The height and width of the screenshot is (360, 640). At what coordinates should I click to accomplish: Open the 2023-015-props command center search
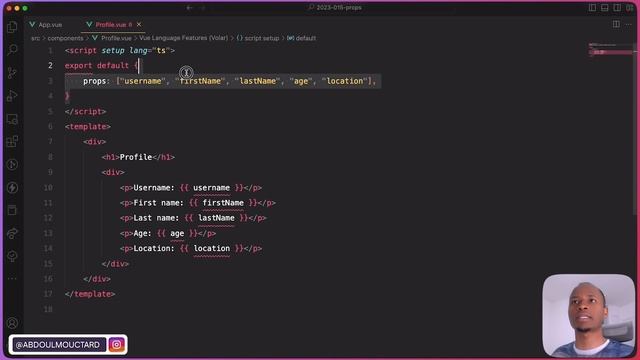[x=335, y=8]
